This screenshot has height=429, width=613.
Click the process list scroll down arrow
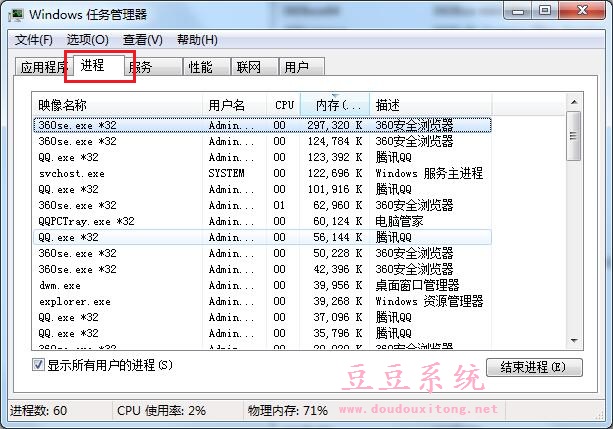[574, 341]
